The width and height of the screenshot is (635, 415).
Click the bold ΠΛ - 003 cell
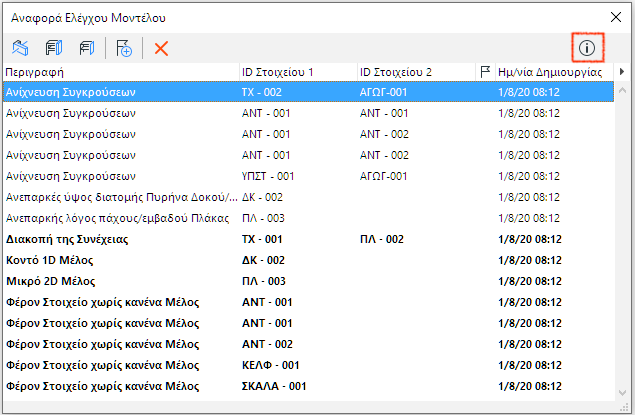coord(264,281)
